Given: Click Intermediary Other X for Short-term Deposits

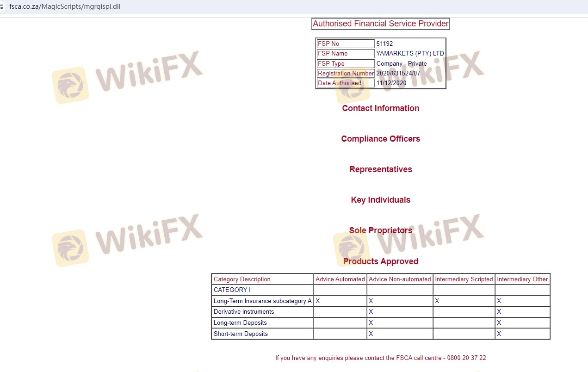Looking at the screenshot, I should 499,334.
